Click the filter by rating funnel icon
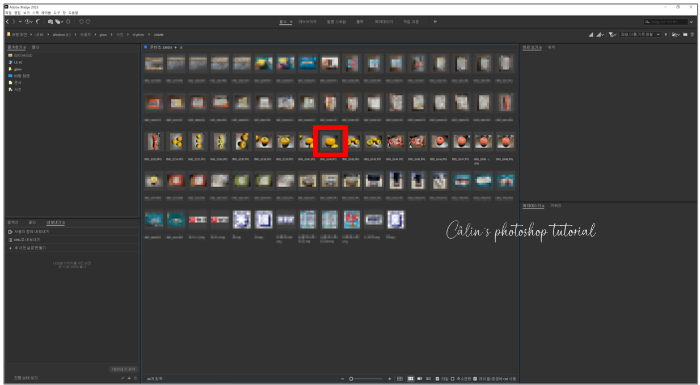 click(x=612, y=34)
